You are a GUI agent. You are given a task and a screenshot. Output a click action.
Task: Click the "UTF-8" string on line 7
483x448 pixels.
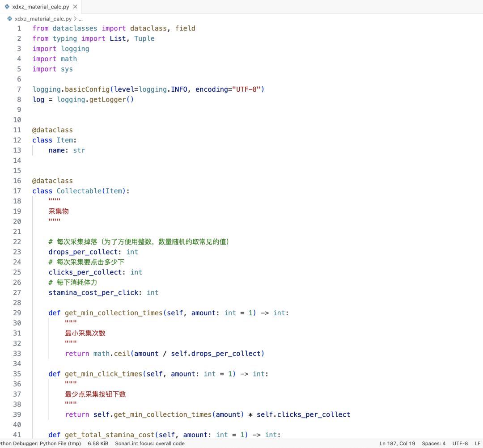246,89
